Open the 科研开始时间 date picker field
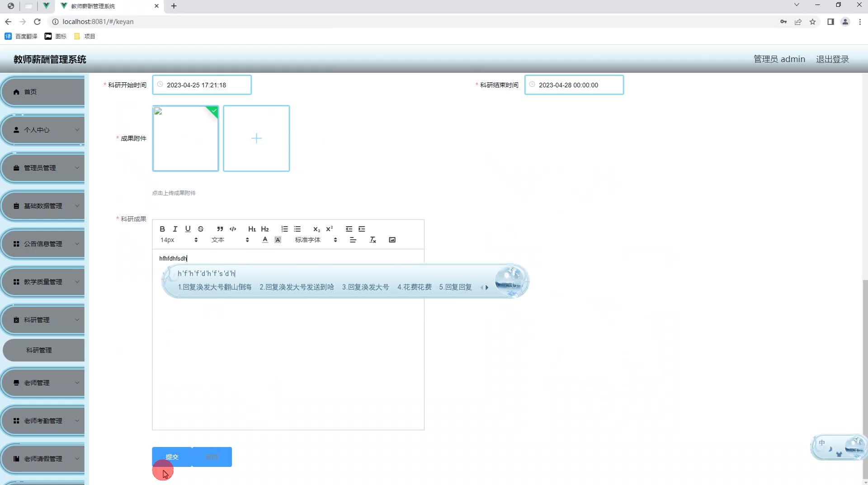Image resolution: width=868 pixels, height=485 pixels. (x=202, y=85)
